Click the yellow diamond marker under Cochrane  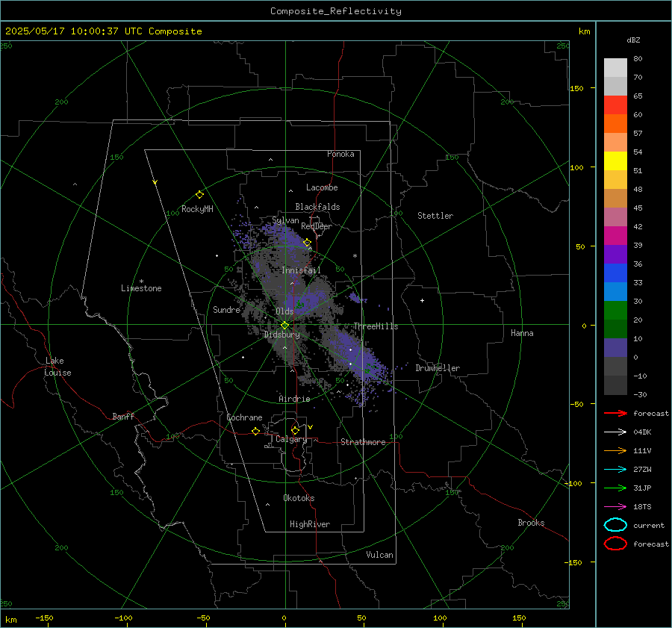click(256, 431)
